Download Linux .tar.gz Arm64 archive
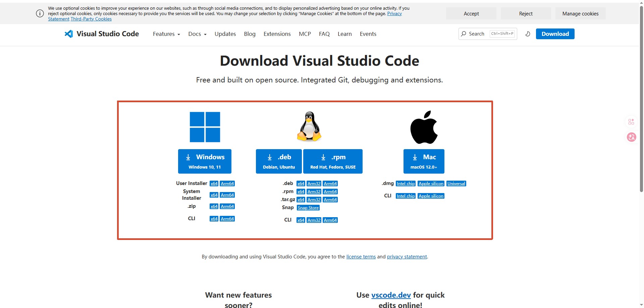This screenshot has width=644, height=308. (x=330, y=200)
